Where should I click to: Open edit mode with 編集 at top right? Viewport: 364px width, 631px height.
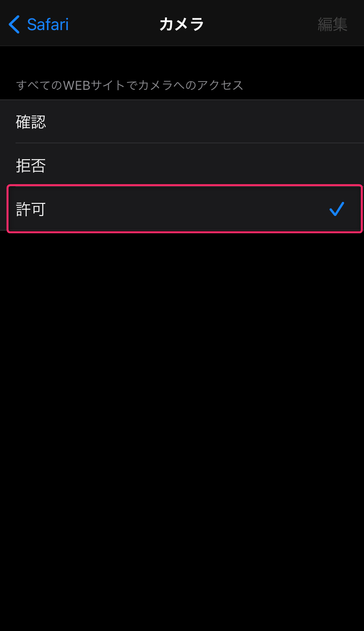(x=332, y=24)
